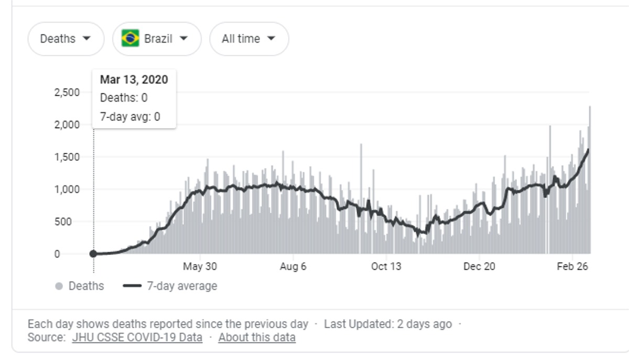Click the May 30 x-axis label
This screenshot has height=364, width=629.
coord(200,267)
